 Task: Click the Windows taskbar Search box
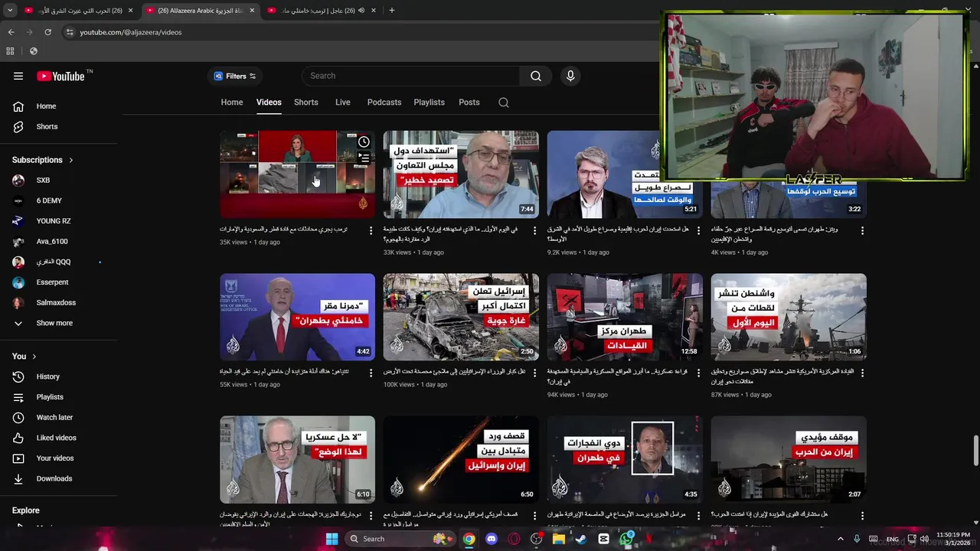(400, 539)
